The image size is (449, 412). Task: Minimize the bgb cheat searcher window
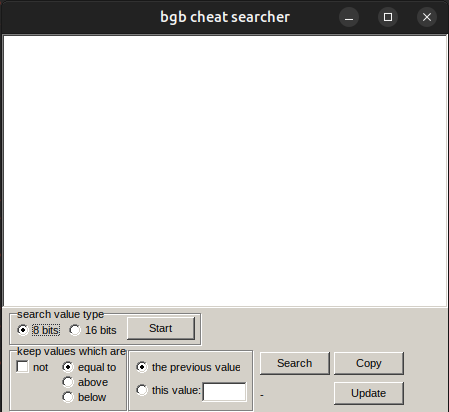point(349,17)
